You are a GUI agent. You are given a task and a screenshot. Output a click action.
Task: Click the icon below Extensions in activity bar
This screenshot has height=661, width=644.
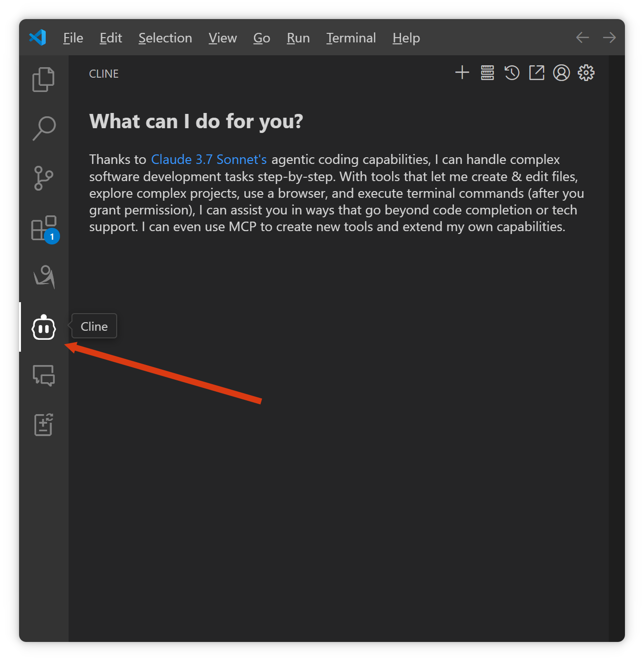click(43, 277)
